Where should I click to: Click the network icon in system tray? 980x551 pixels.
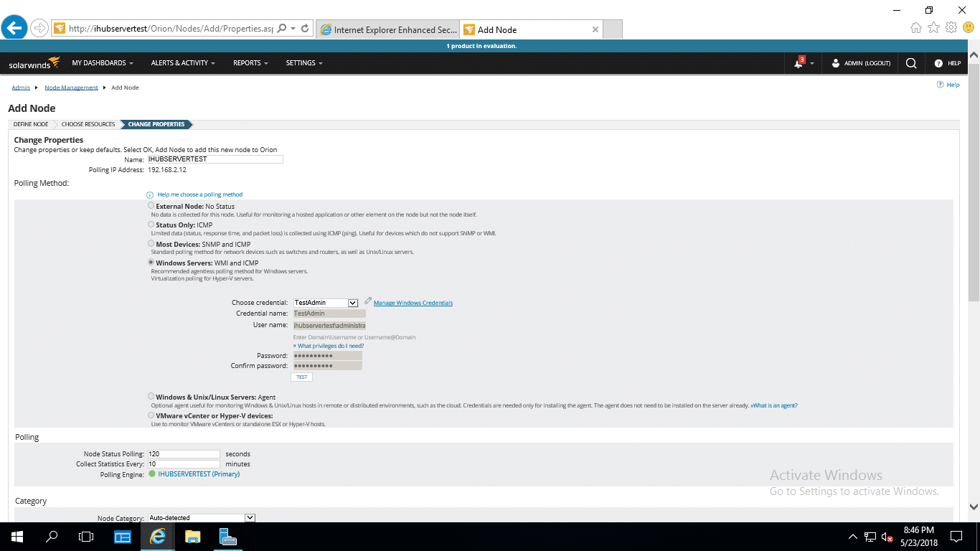870,537
